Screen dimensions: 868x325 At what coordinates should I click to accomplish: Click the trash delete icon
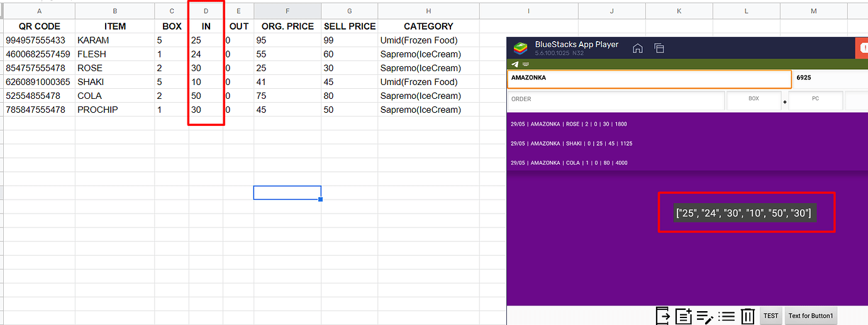[x=747, y=316]
